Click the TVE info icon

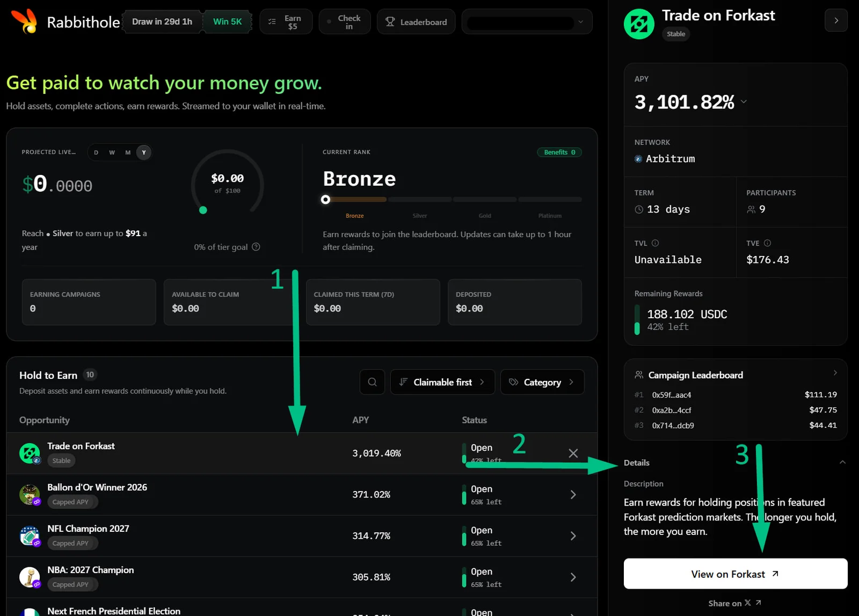pos(767,243)
